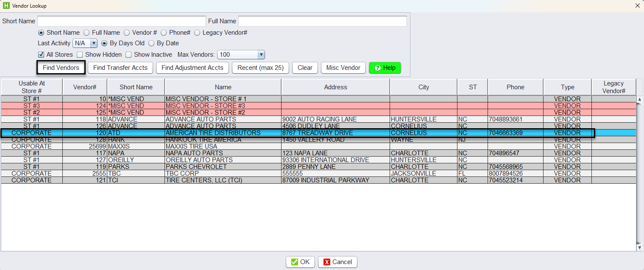Close the Vendor Lookup window
Screen dimensions: 644x270
click(x=637, y=6)
